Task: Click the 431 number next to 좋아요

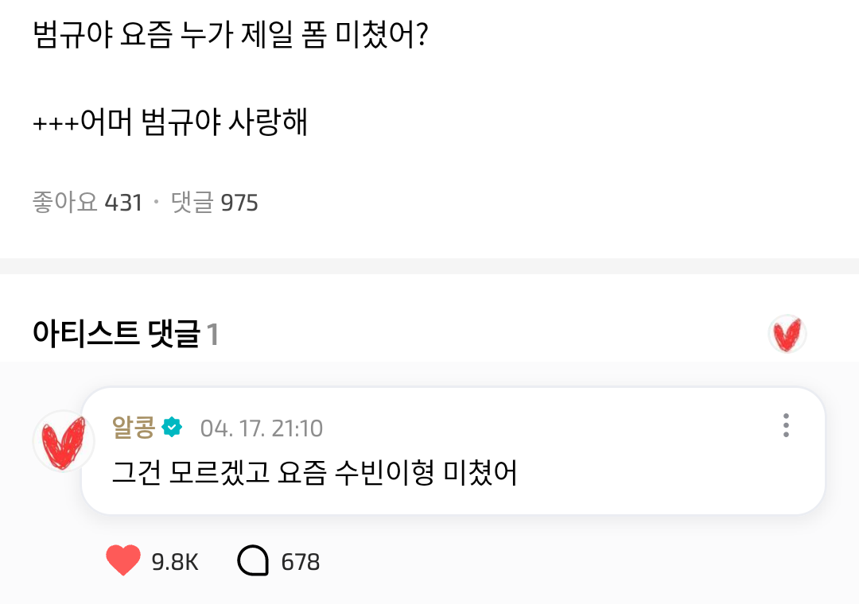Action: tap(123, 203)
